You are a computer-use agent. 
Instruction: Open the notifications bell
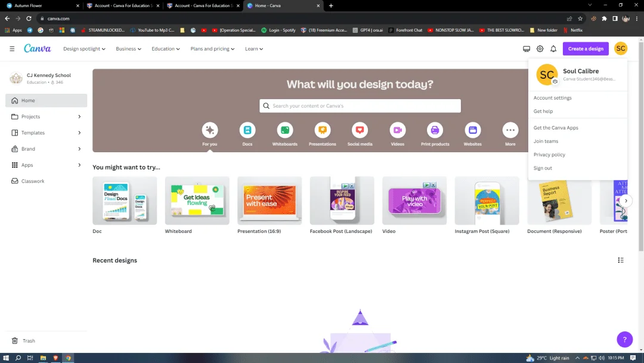click(x=553, y=48)
